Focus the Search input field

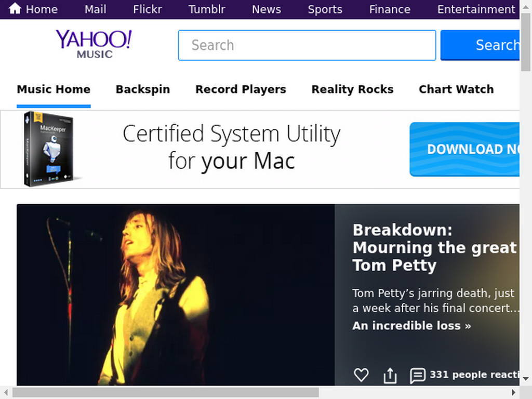307,45
